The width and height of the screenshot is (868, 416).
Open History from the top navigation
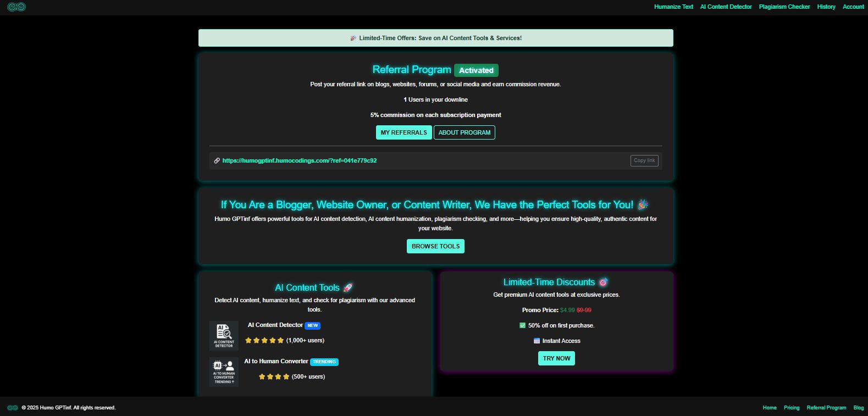pos(826,7)
